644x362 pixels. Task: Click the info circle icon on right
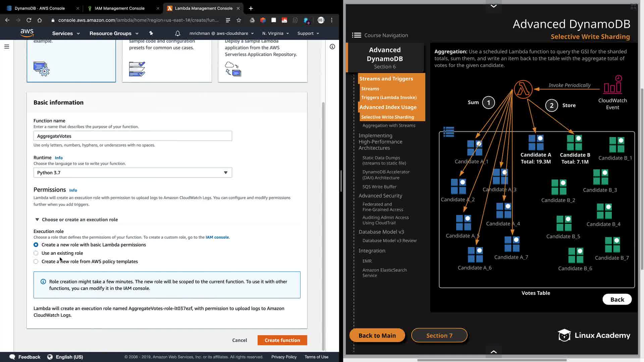click(332, 47)
